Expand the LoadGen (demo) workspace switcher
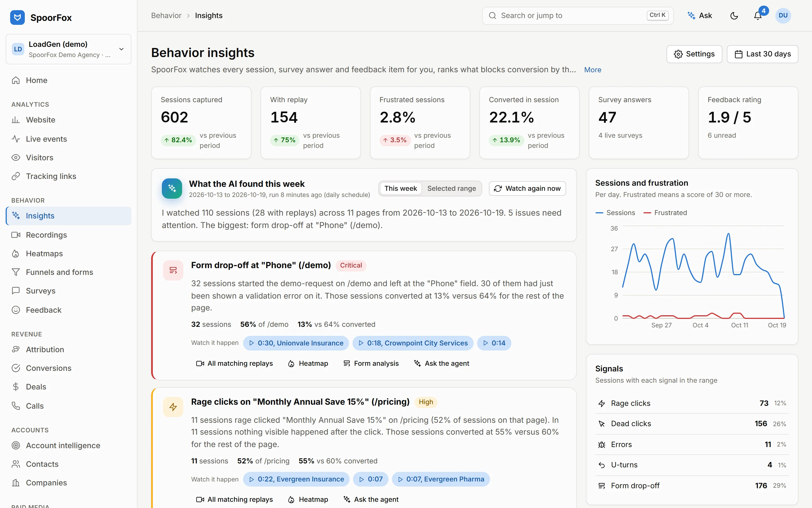Viewport: 812px width, 508px height. pyautogui.click(x=69, y=49)
